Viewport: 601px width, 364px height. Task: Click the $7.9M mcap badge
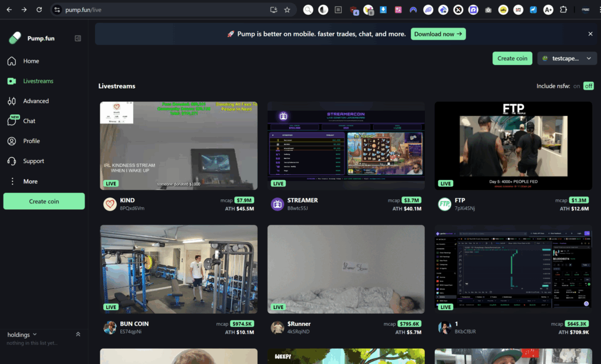click(244, 200)
